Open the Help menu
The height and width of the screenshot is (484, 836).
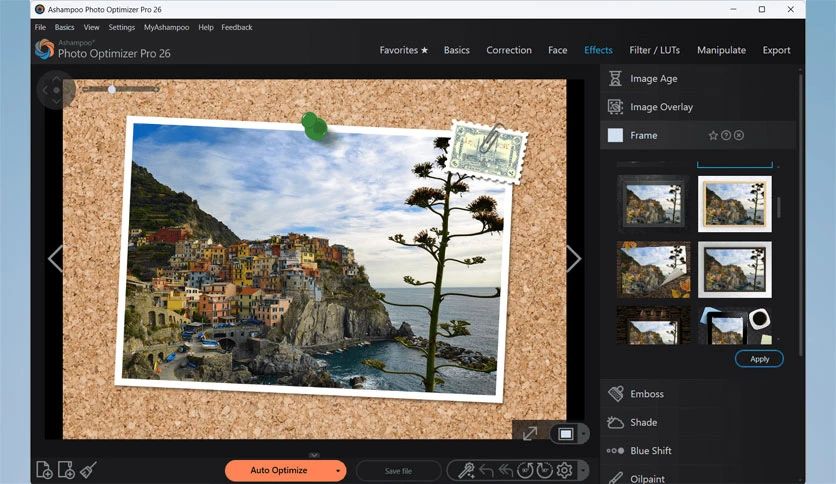[206, 27]
